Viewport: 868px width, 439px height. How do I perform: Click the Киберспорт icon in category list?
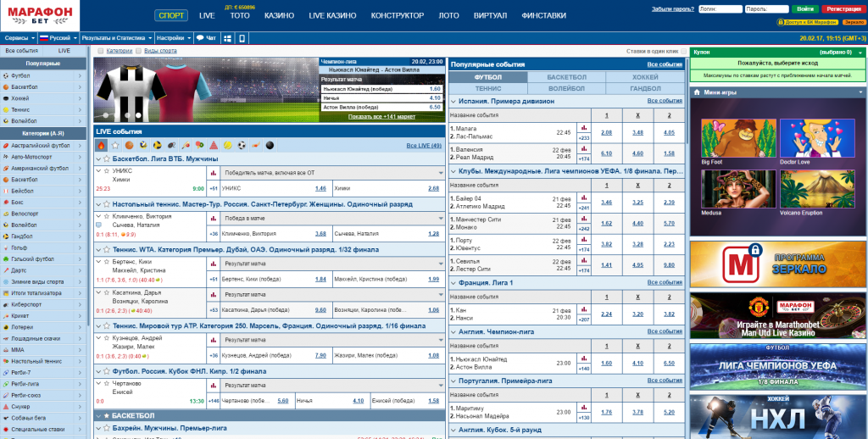point(6,304)
